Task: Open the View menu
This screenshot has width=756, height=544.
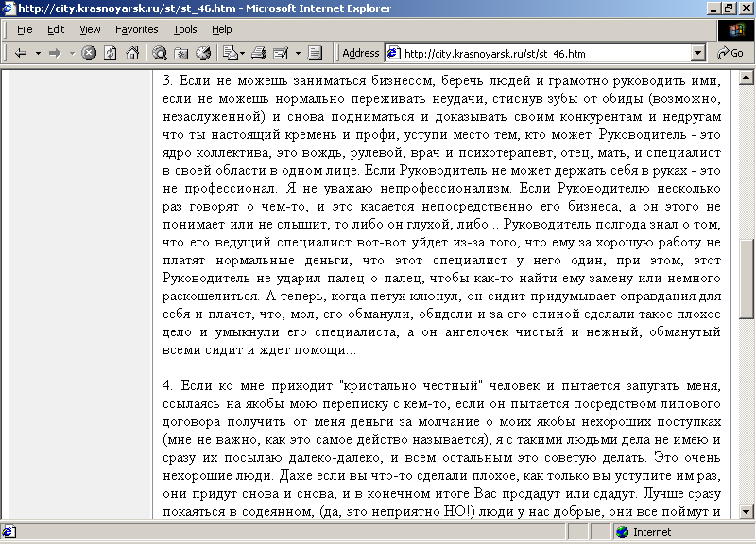Action: point(90,29)
